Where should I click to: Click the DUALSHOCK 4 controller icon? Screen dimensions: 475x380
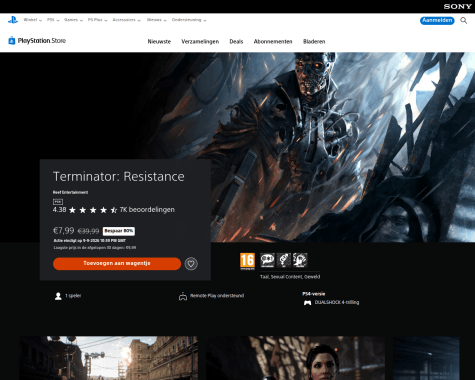point(307,303)
